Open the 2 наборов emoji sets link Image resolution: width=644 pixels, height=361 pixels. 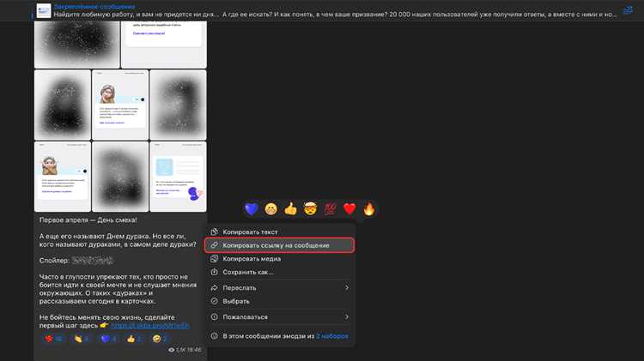coord(331,336)
